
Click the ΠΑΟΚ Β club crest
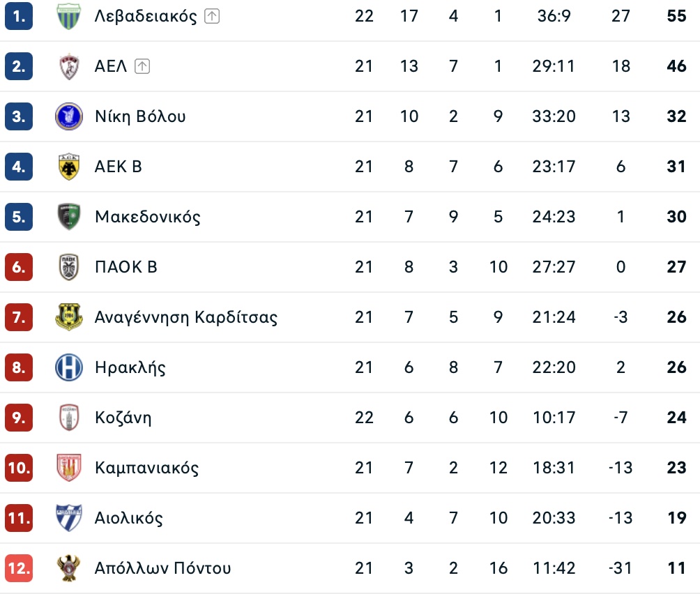(69, 267)
